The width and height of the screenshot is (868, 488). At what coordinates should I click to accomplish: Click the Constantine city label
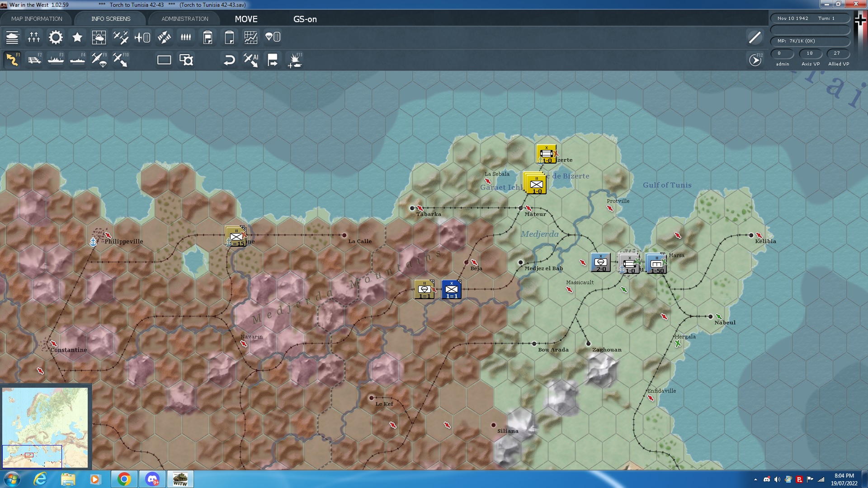tap(69, 350)
